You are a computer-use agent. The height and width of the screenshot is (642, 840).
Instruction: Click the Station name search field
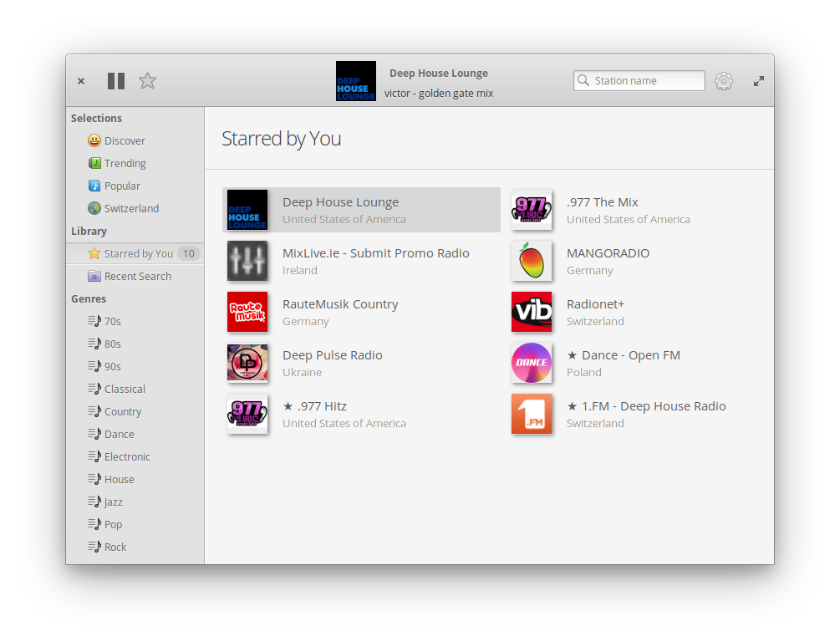[x=639, y=80]
